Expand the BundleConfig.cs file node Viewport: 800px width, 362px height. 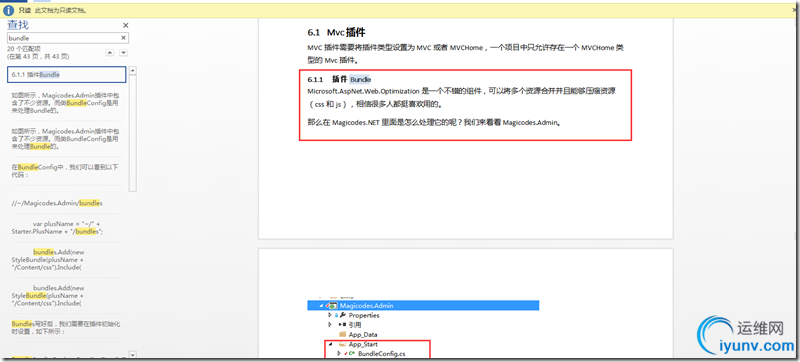pyautogui.click(x=339, y=353)
